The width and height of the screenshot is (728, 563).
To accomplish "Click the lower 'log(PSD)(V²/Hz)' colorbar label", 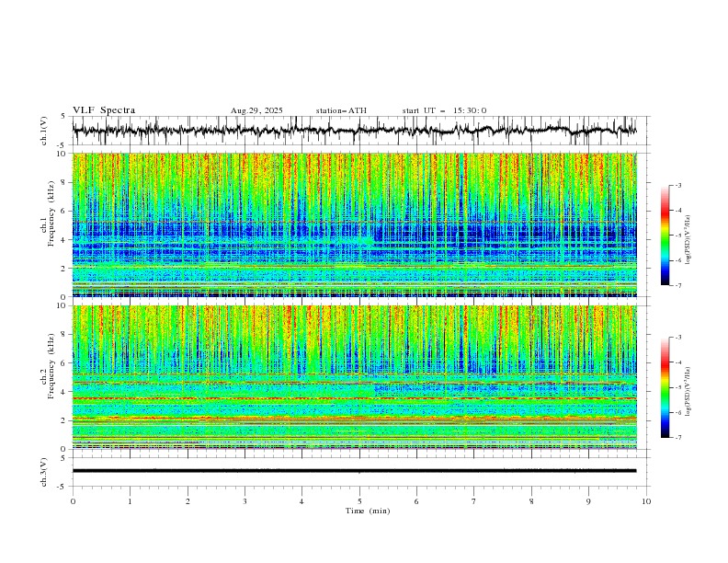I will click(x=688, y=392).
